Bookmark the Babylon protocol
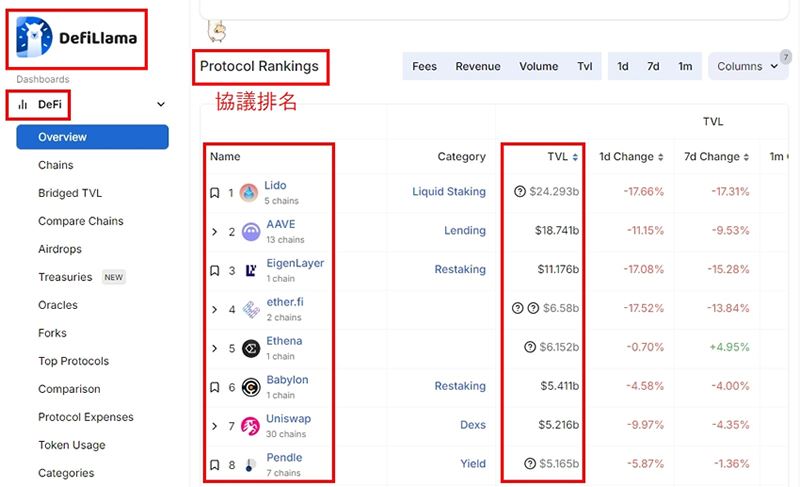This screenshot has height=487, width=800. tap(215, 387)
